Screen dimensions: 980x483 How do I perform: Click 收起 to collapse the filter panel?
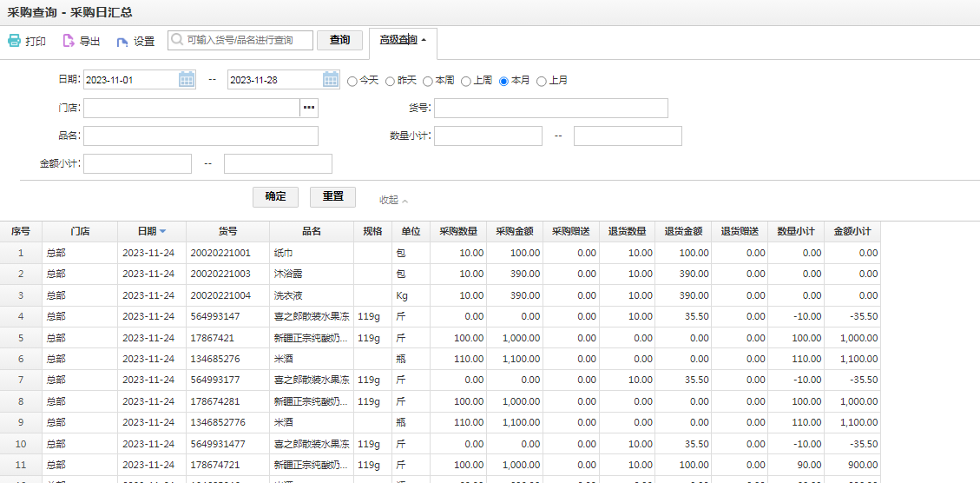[x=393, y=200]
